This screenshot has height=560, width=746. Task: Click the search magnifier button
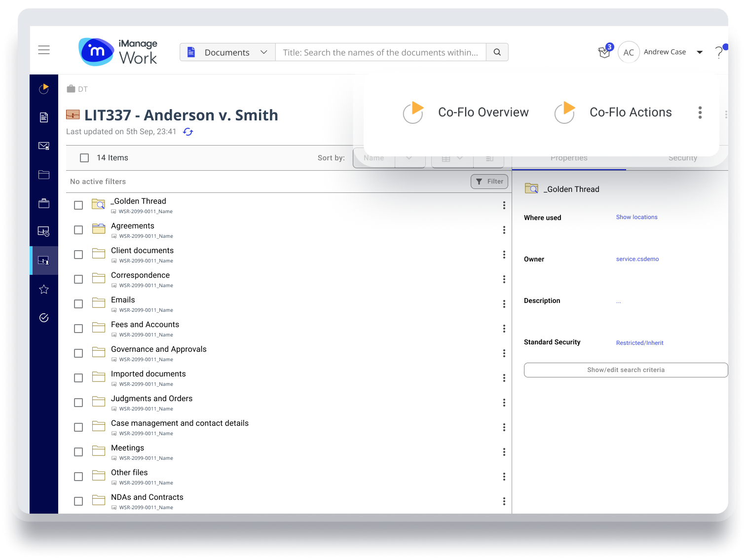click(497, 52)
